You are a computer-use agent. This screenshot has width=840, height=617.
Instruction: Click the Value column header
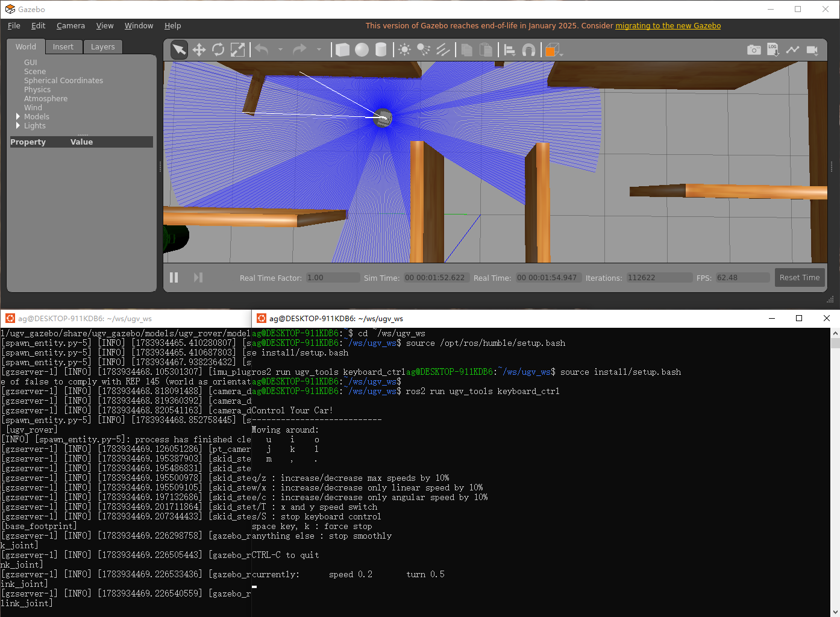point(81,142)
